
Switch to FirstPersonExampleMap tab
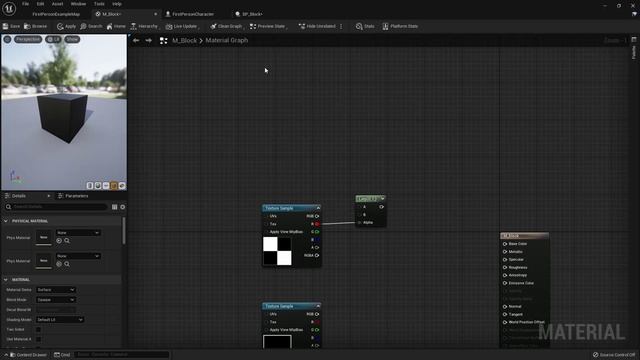pyautogui.click(x=56, y=14)
